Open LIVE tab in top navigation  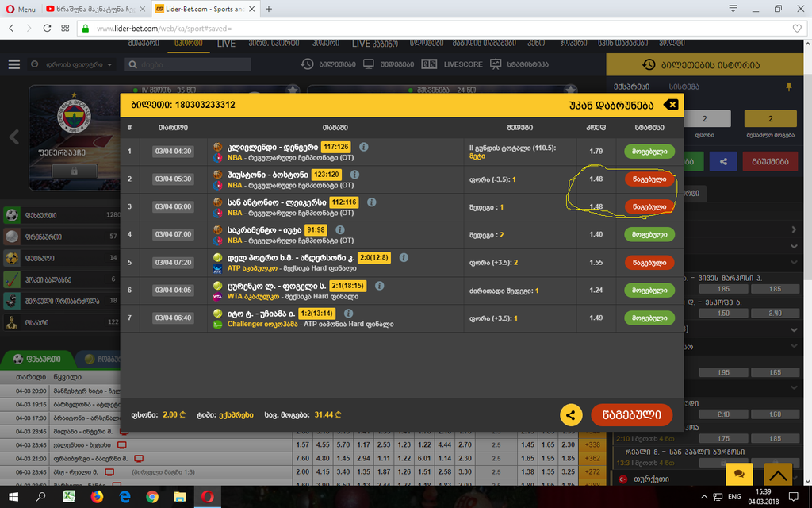click(226, 44)
